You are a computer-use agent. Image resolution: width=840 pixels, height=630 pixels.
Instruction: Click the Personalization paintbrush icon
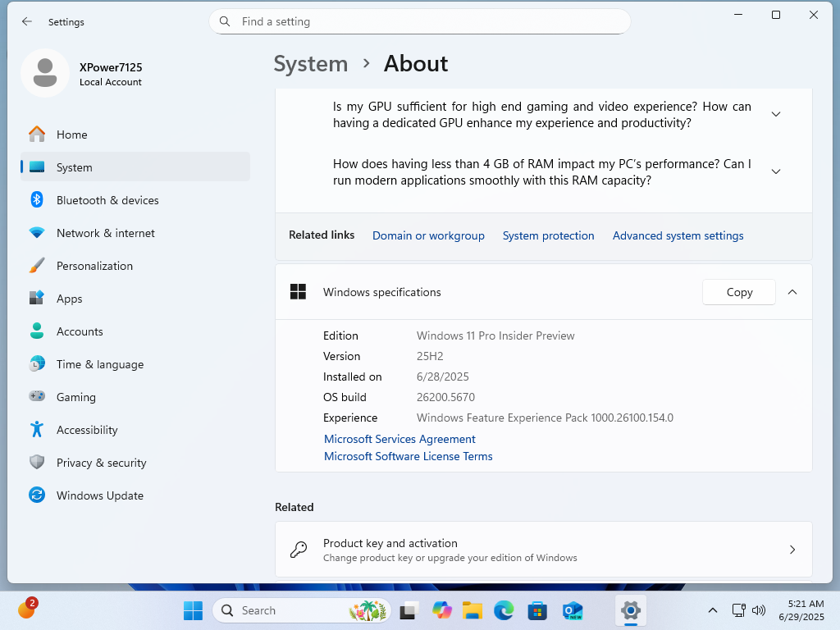pyautogui.click(x=37, y=265)
